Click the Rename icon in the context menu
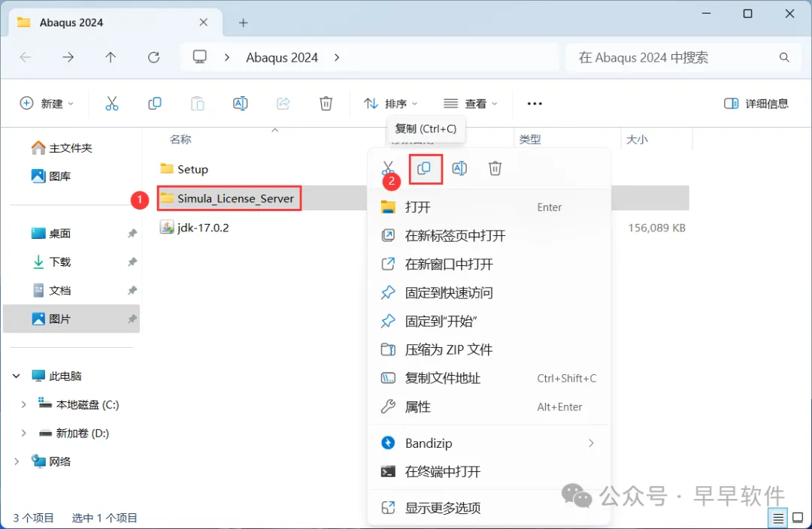812x529 pixels. coord(459,168)
